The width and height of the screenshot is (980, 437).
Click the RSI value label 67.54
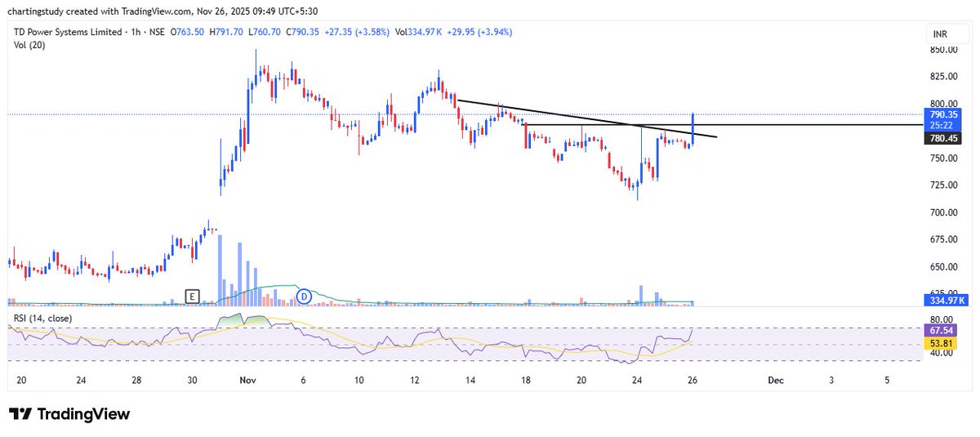(941, 330)
